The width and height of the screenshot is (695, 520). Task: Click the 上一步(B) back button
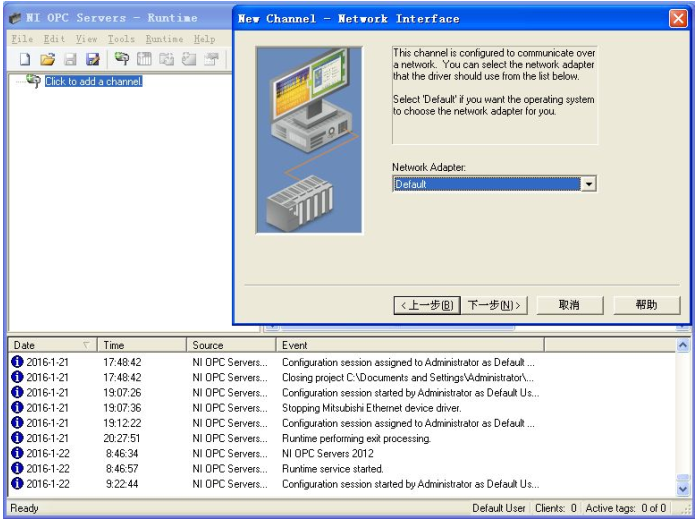[427, 305]
